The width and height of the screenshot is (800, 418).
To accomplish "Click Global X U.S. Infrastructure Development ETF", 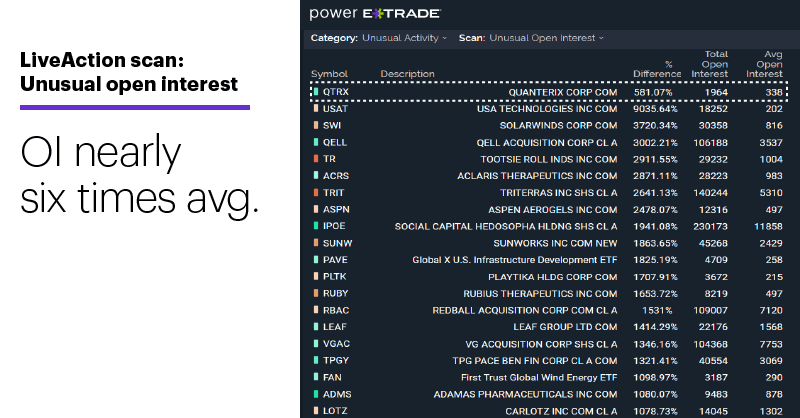I will pos(515,260).
